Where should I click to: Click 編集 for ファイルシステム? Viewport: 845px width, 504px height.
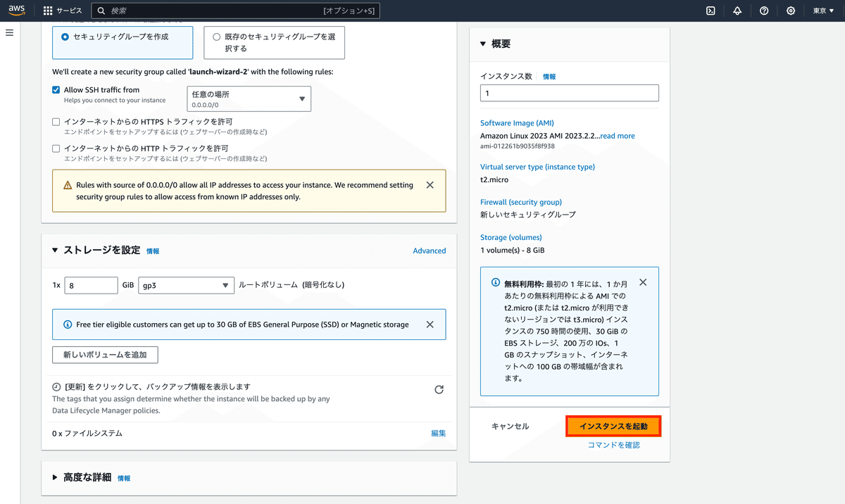(x=438, y=433)
